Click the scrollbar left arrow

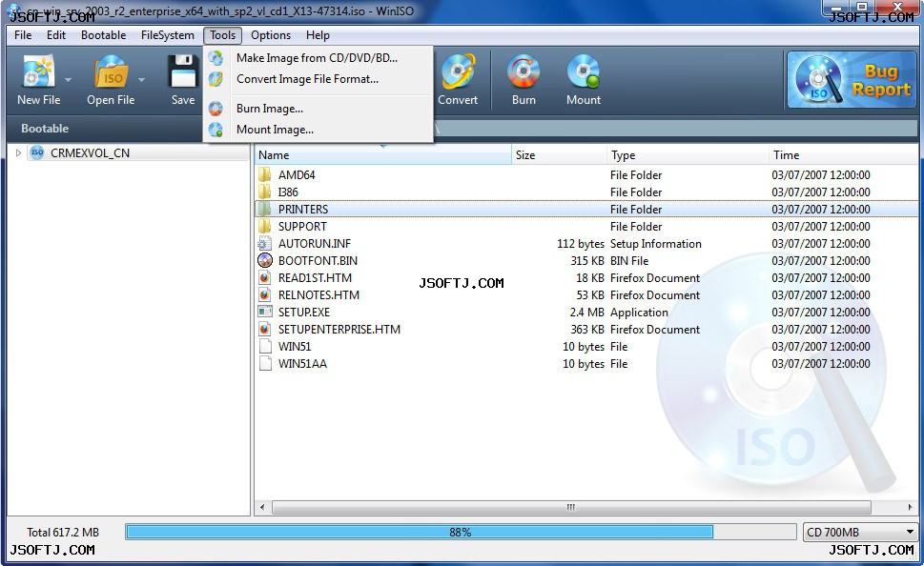262,507
